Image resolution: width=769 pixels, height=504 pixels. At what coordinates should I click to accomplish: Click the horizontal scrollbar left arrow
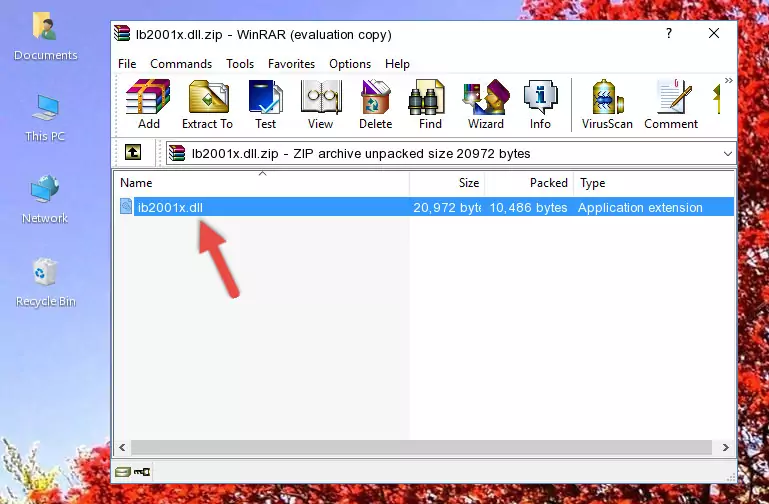122,447
